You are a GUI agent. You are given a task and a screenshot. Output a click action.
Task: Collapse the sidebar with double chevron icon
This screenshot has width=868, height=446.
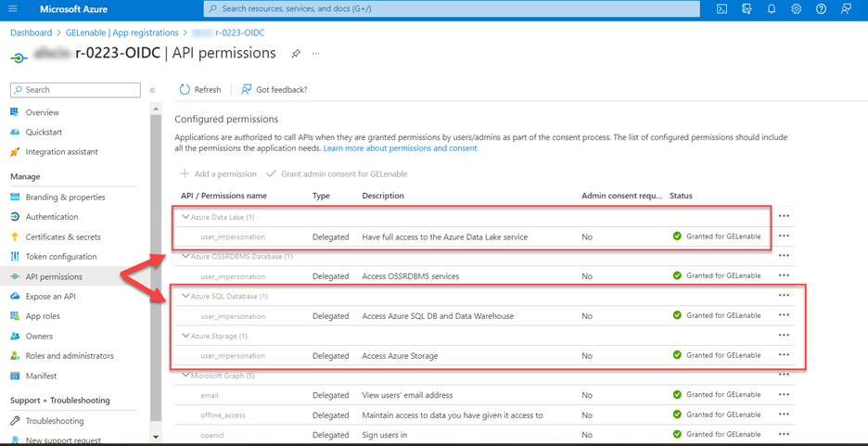point(152,90)
